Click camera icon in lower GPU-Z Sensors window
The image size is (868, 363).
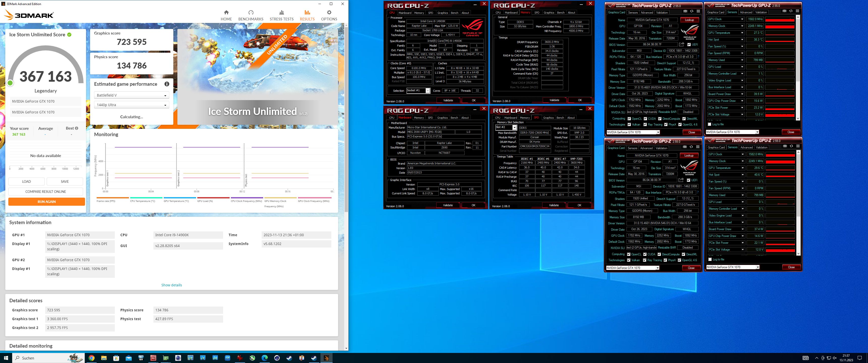pos(785,146)
